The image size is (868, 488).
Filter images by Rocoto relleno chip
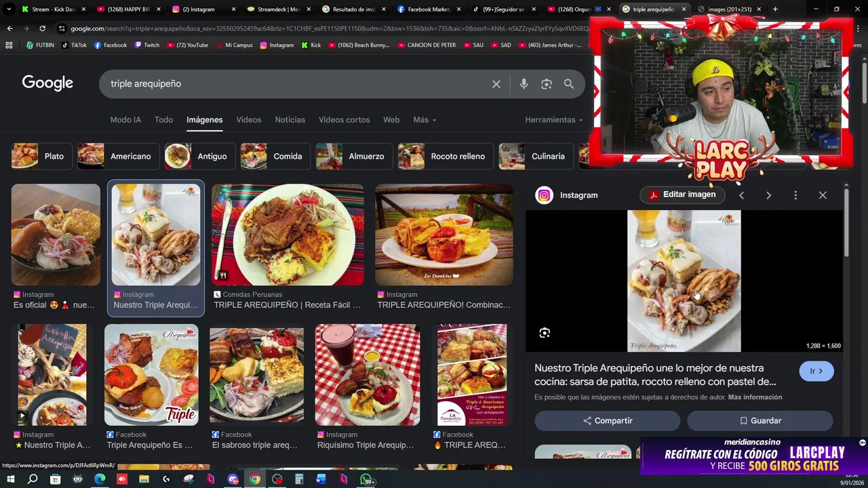point(445,157)
